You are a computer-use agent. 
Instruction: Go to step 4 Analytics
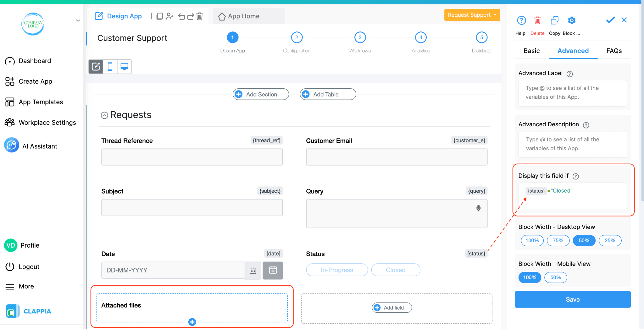pos(421,37)
